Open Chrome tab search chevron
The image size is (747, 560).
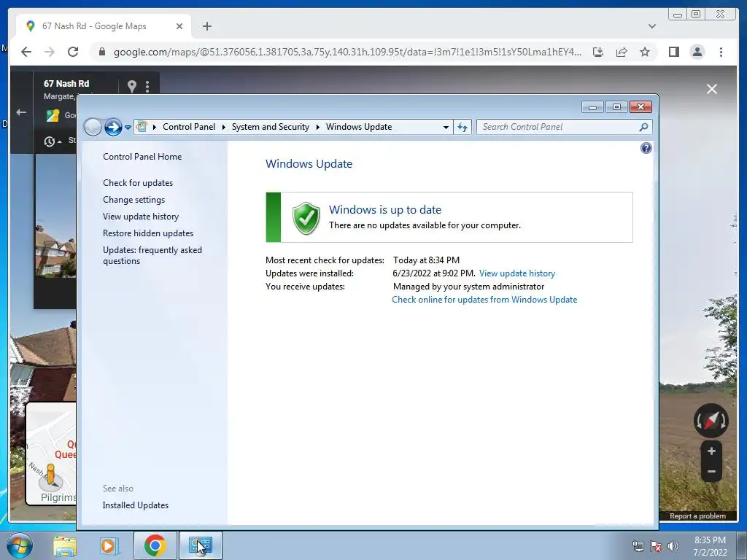(x=651, y=26)
